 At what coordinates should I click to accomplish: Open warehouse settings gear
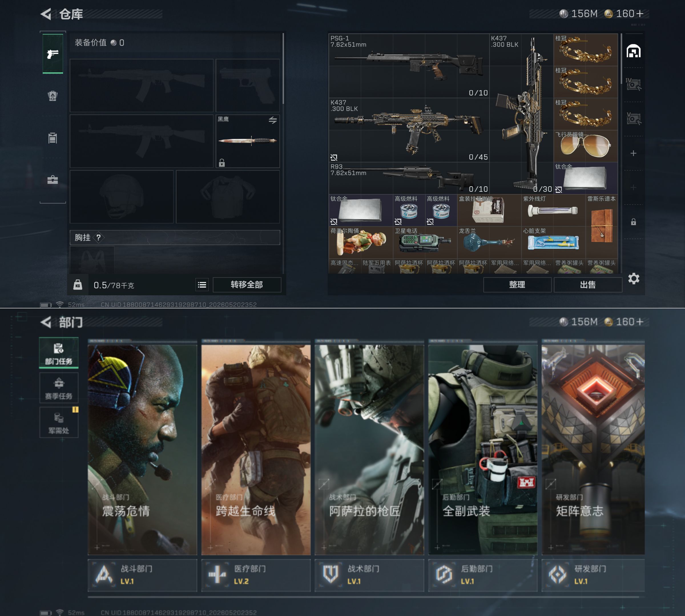tap(634, 278)
